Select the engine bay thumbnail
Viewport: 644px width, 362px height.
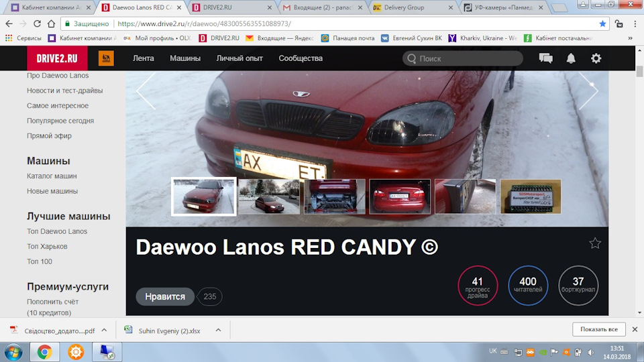[334, 196]
